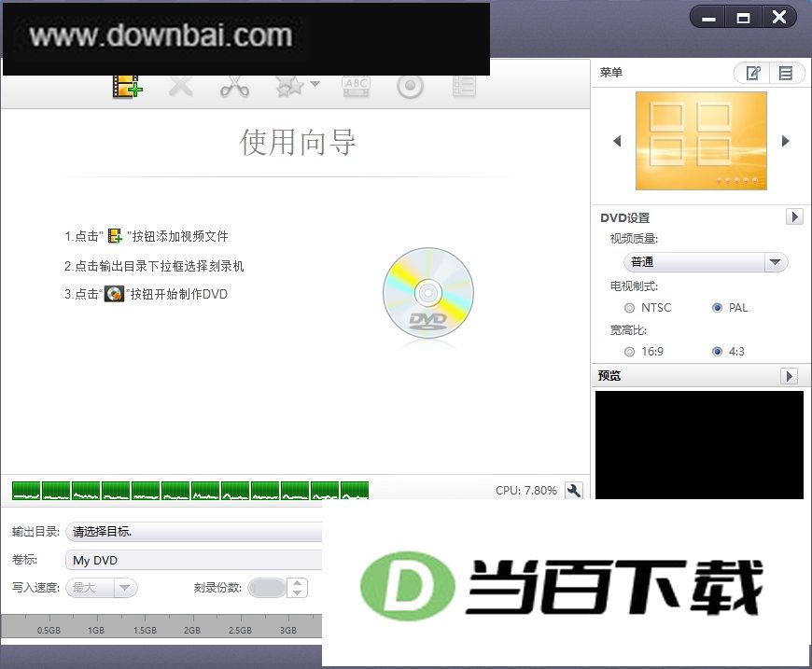Maximize the application window
812x669 pixels.
[743, 19]
